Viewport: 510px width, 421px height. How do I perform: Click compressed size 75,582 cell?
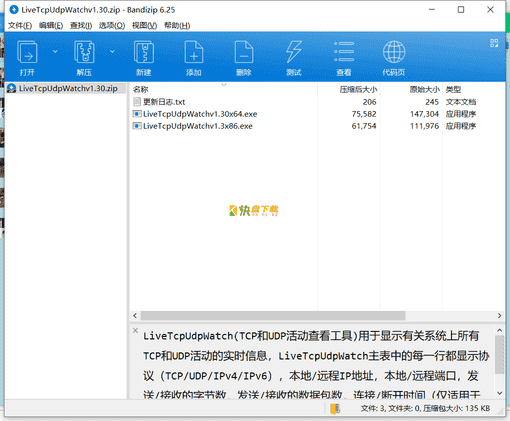click(x=364, y=114)
